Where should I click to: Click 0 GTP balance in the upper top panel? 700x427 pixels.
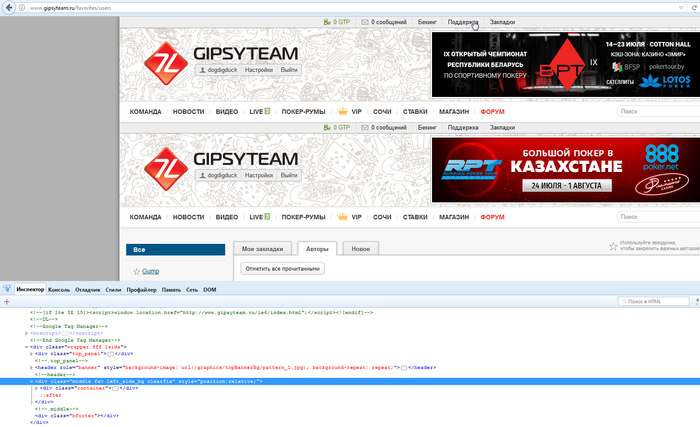coord(337,22)
